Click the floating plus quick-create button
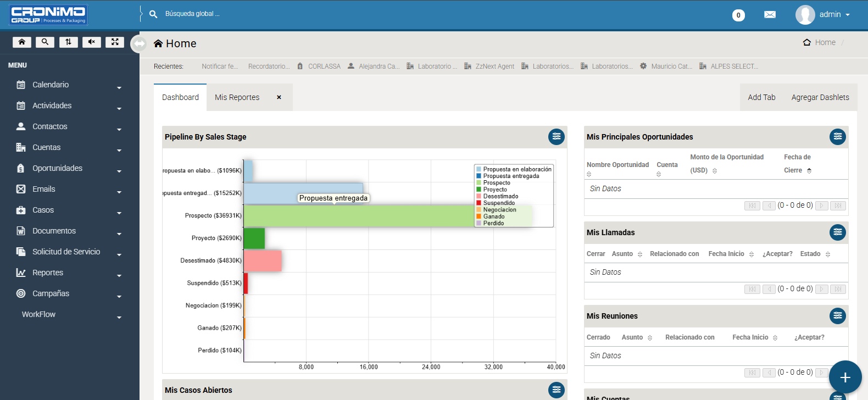This screenshot has height=400, width=868. [845, 377]
